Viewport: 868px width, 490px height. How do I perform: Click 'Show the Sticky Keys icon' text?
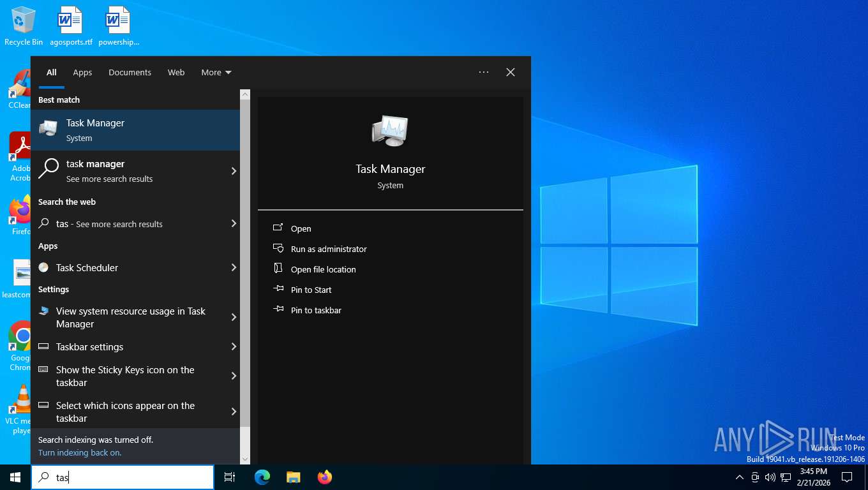(125, 376)
